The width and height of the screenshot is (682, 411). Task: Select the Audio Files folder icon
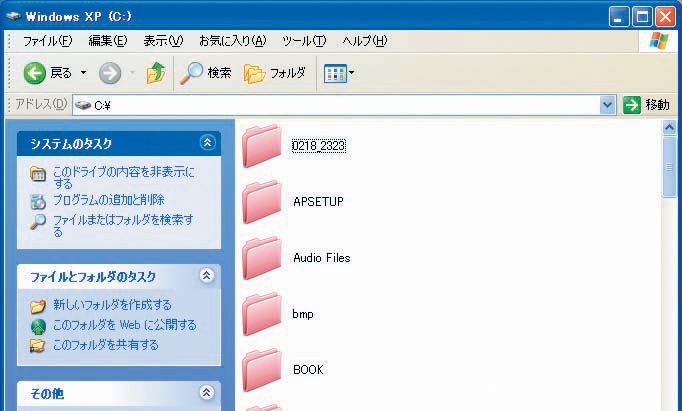262,258
